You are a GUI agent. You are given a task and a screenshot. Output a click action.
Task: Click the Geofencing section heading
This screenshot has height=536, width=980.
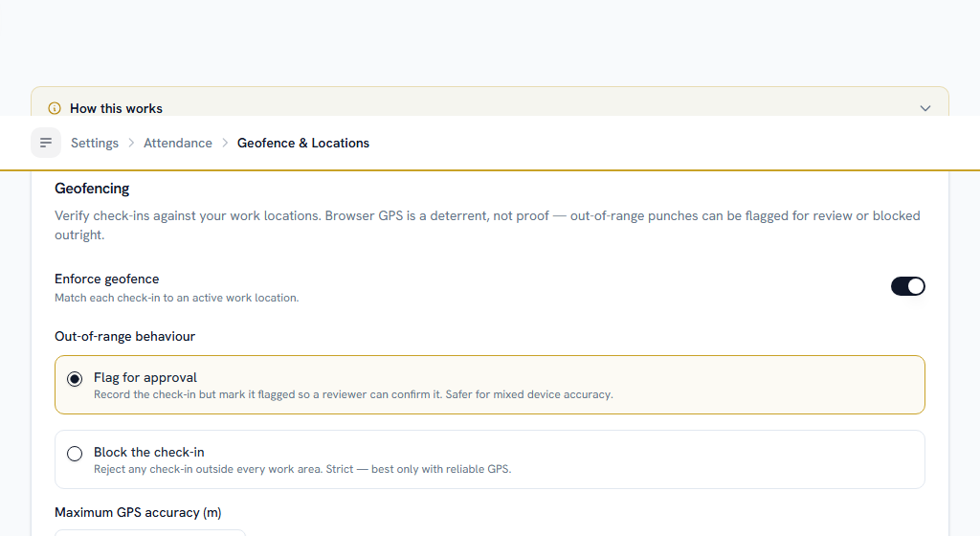[x=92, y=189]
